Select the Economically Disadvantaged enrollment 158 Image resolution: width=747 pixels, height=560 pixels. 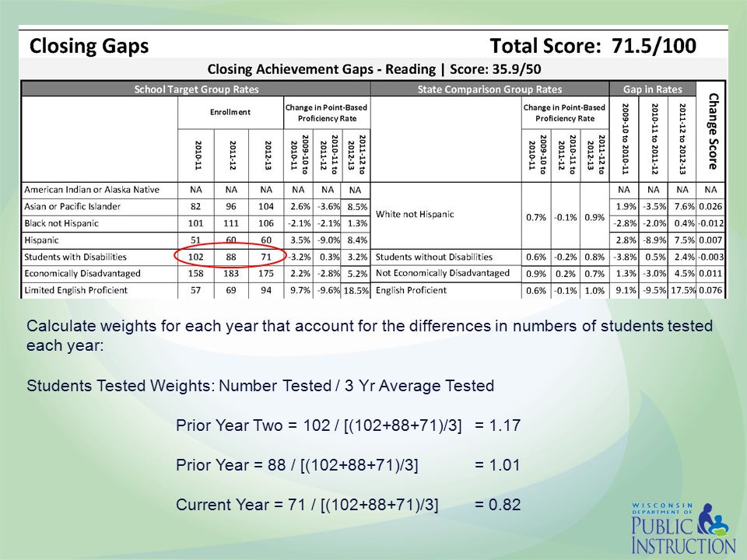(x=196, y=274)
